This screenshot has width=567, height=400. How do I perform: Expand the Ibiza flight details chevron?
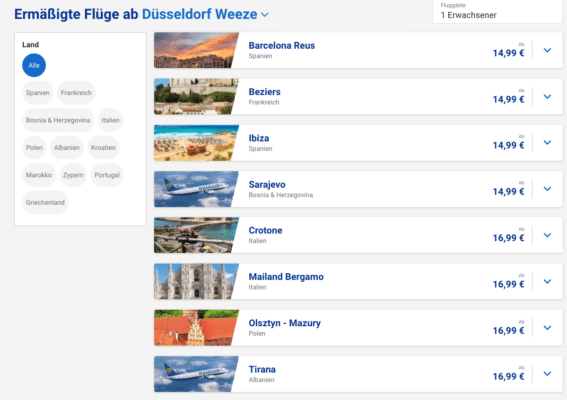pos(547,142)
